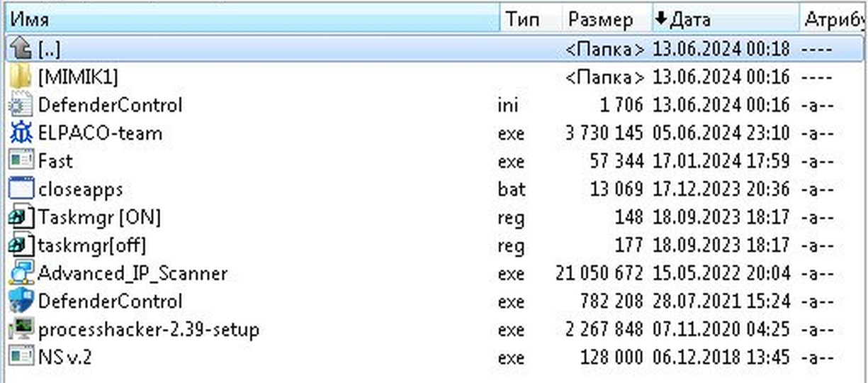This screenshot has height=383, width=868.
Task: Click the size value 13 069
Action: 616,189
